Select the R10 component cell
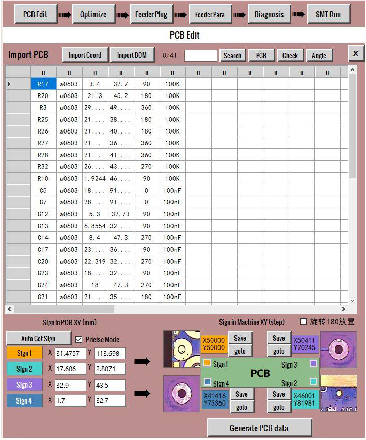The width and height of the screenshot is (366, 440). coord(43,179)
